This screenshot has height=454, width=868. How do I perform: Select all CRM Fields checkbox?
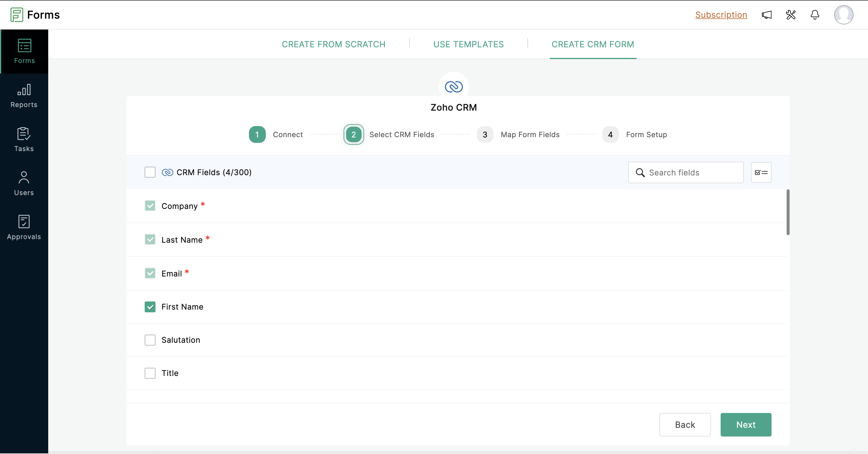pos(150,172)
